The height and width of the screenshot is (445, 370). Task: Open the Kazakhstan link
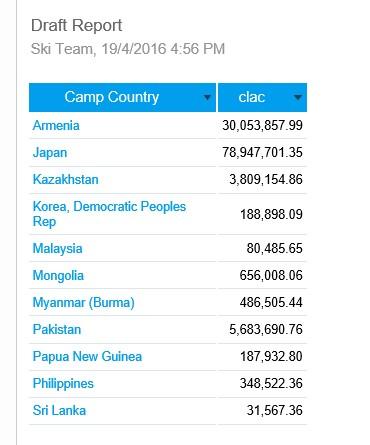click(66, 180)
